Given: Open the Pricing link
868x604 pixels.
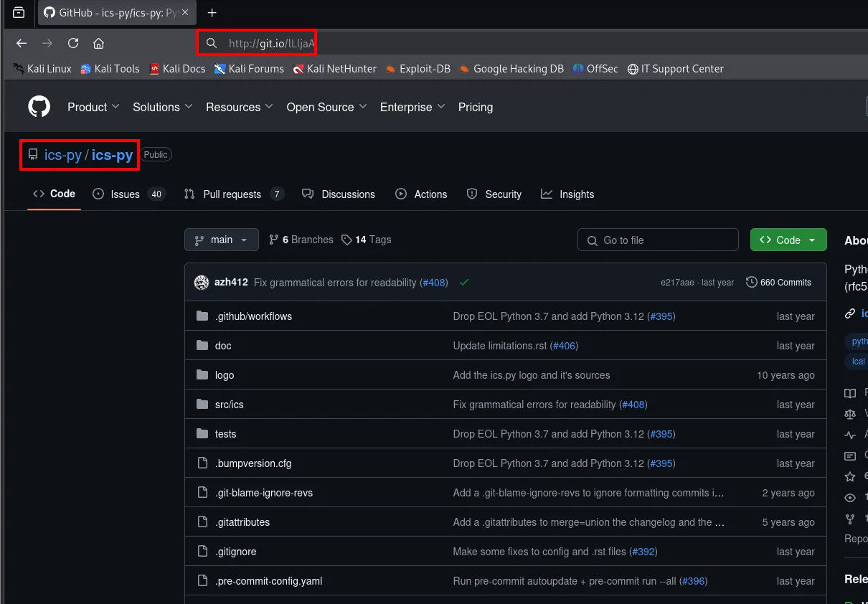Looking at the screenshot, I should point(476,107).
